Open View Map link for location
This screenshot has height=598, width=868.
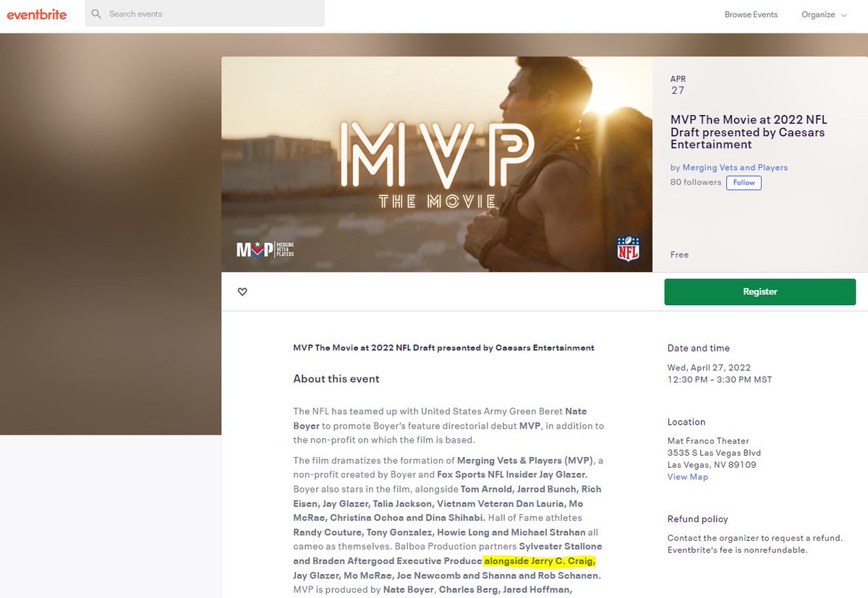point(688,477)
